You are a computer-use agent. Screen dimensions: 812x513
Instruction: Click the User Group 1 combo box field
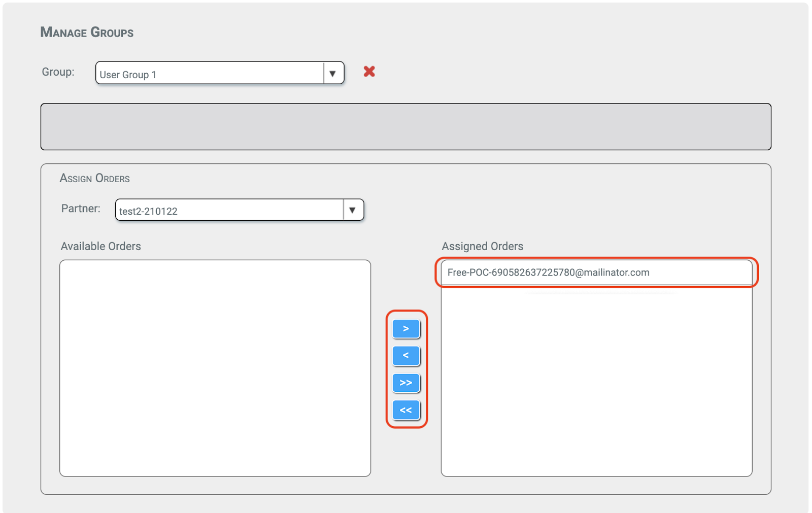[220, 73]
